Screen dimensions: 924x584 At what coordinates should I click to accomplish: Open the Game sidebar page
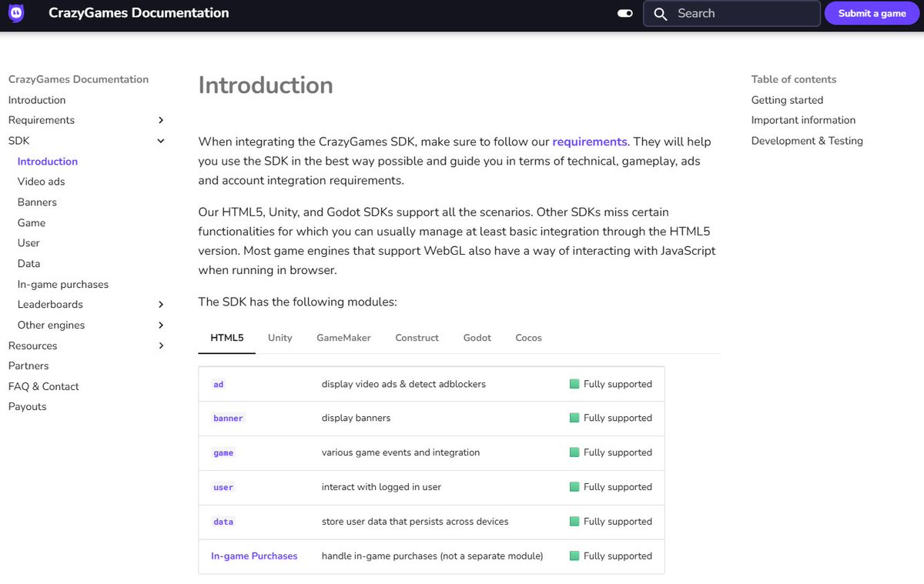[x=32, y=223]
